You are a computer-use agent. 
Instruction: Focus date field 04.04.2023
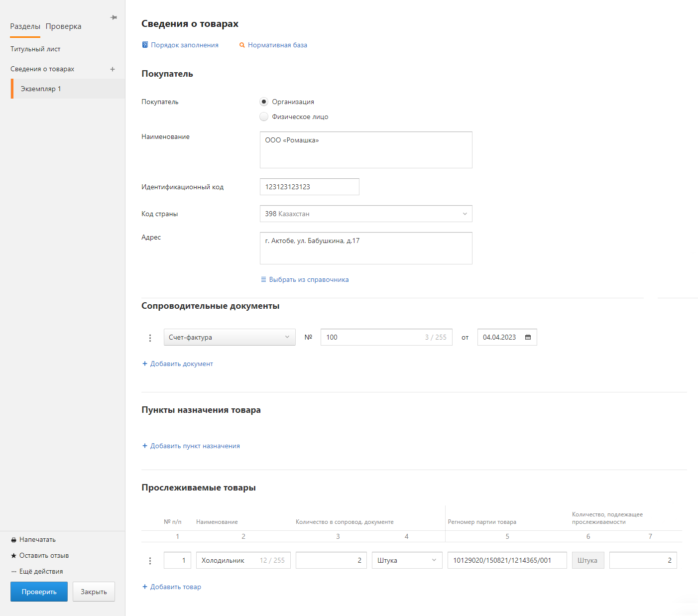pos(507,337)
